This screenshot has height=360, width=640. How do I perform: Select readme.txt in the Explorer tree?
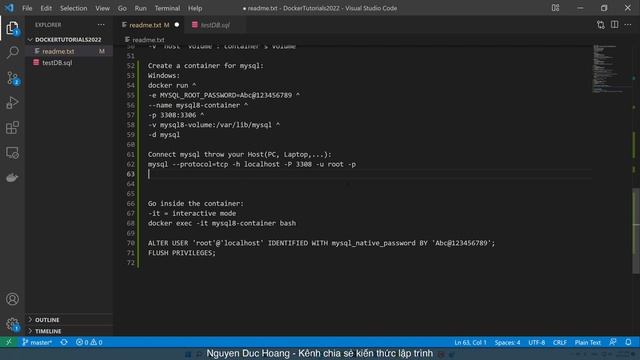(x=69, y=51)
